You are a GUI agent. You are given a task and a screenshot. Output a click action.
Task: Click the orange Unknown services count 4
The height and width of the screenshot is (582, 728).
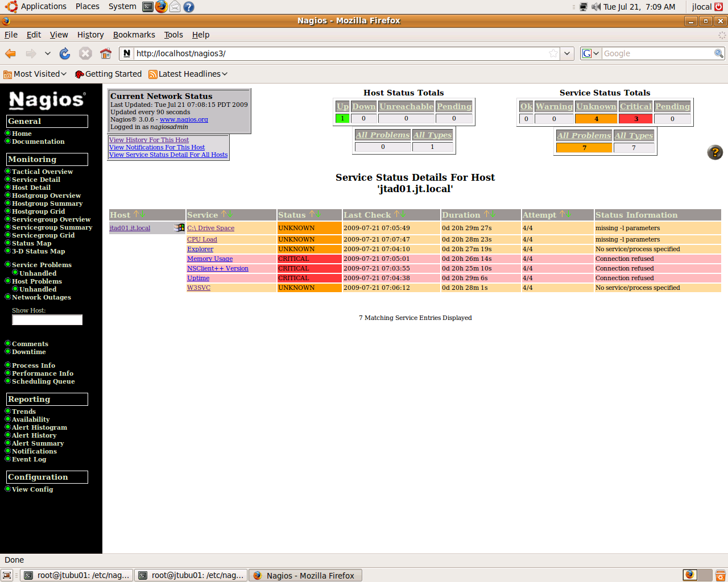coord(596,119)
